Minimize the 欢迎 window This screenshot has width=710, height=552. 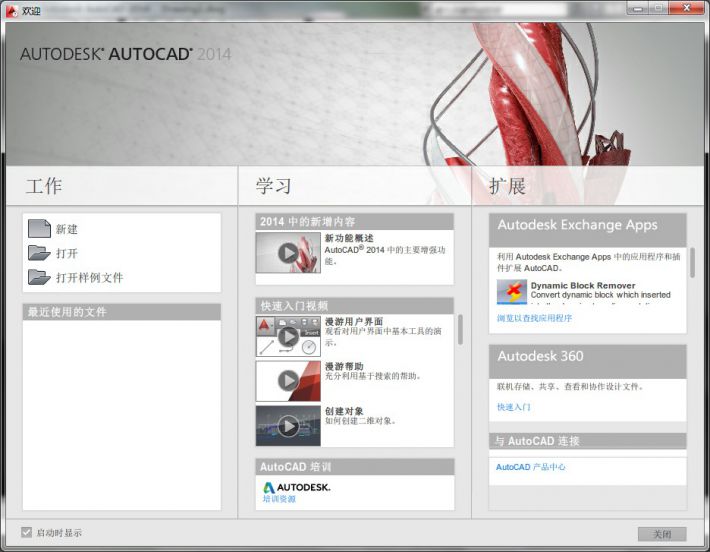point(638,8)
